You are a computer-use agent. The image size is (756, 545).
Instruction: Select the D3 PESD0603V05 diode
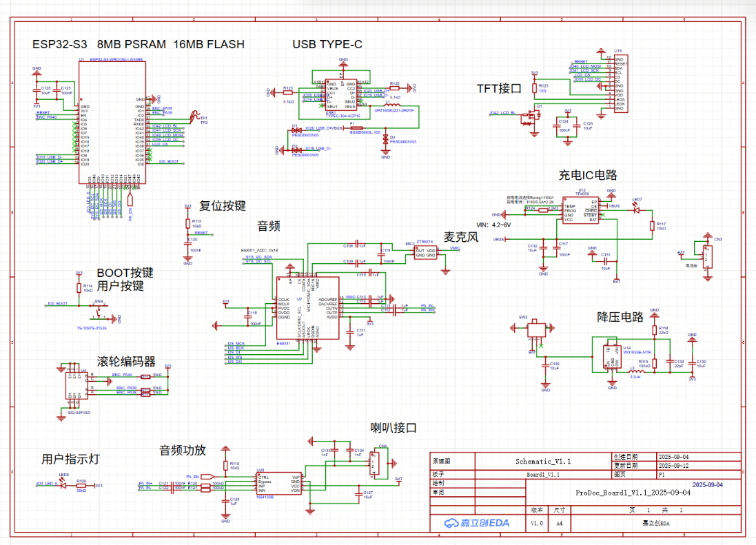(385, 139)
